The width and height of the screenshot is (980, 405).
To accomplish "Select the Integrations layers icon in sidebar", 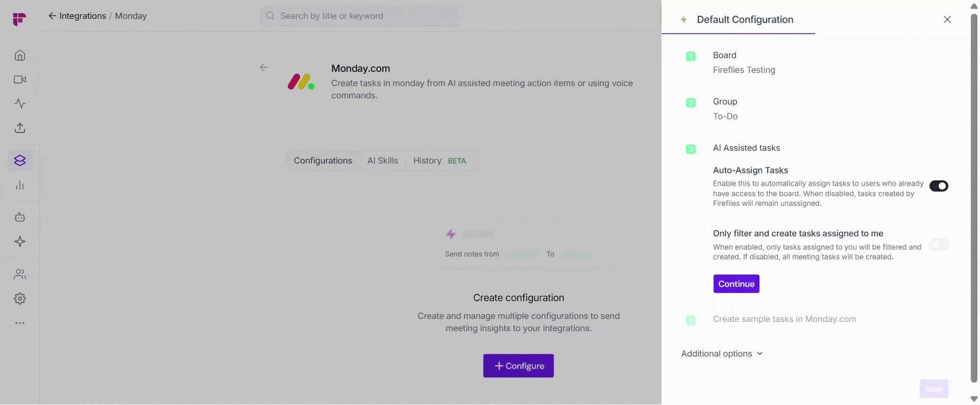I will point(20,161).
